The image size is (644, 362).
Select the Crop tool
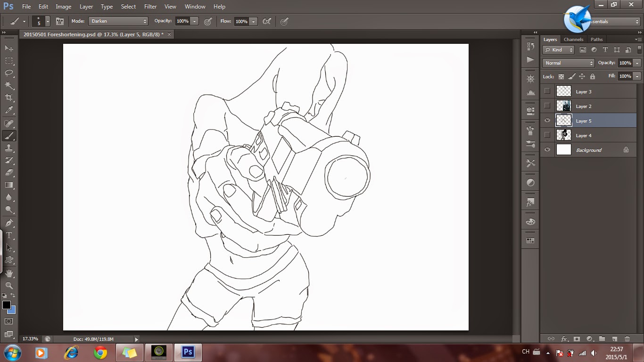pyautogui.click(x=8, y=98)
